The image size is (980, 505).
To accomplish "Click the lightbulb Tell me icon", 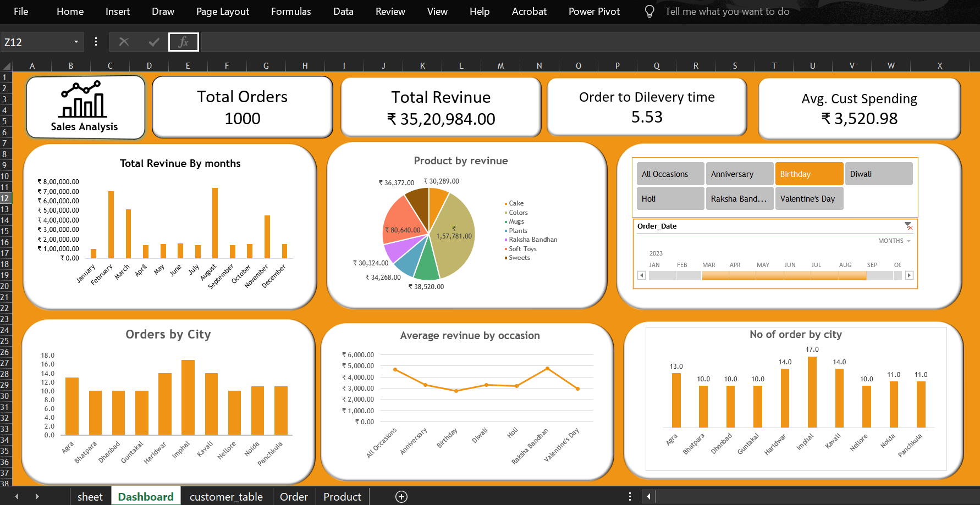I will point(649,12).
